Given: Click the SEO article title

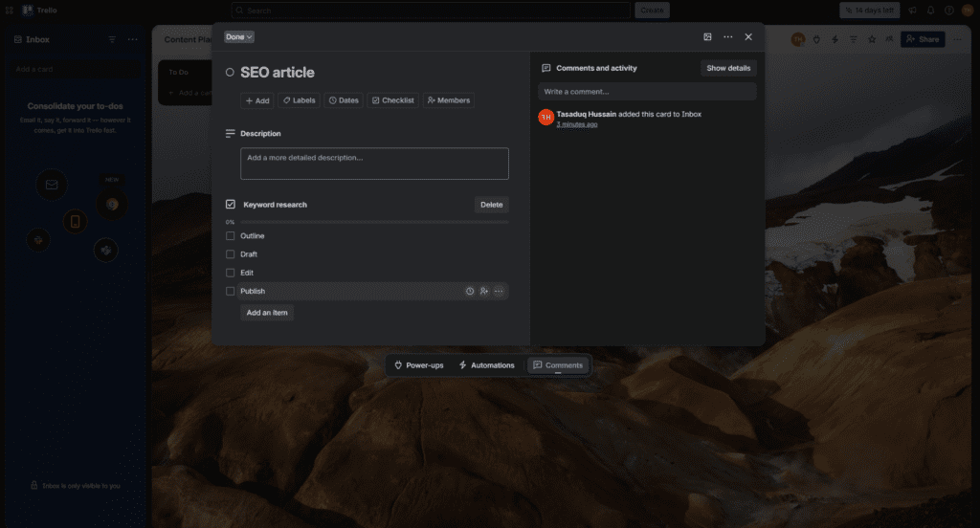Looking at the screenshot, I should coord(278,73).
